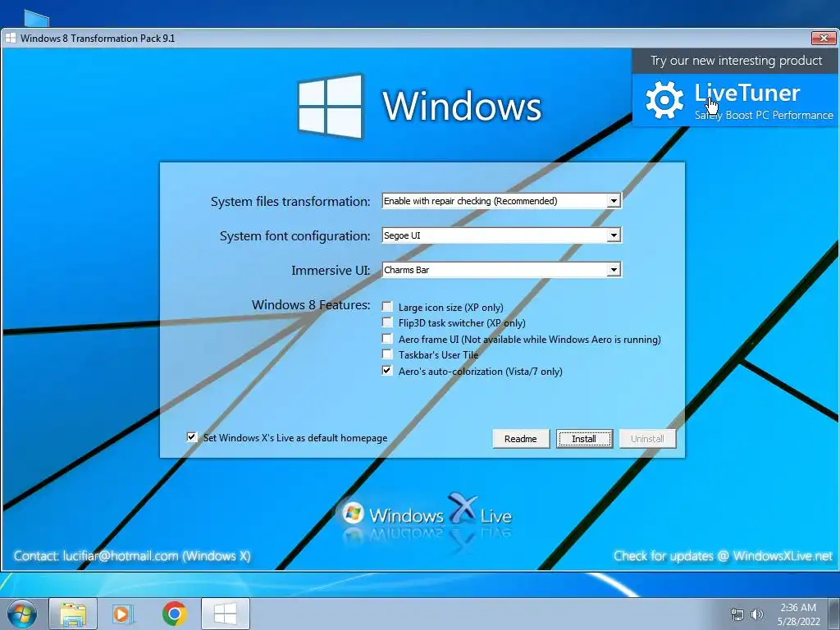Click the 'Windows 8 Features:' label
The width and height of the screenshot is (840, 630).
311,305
